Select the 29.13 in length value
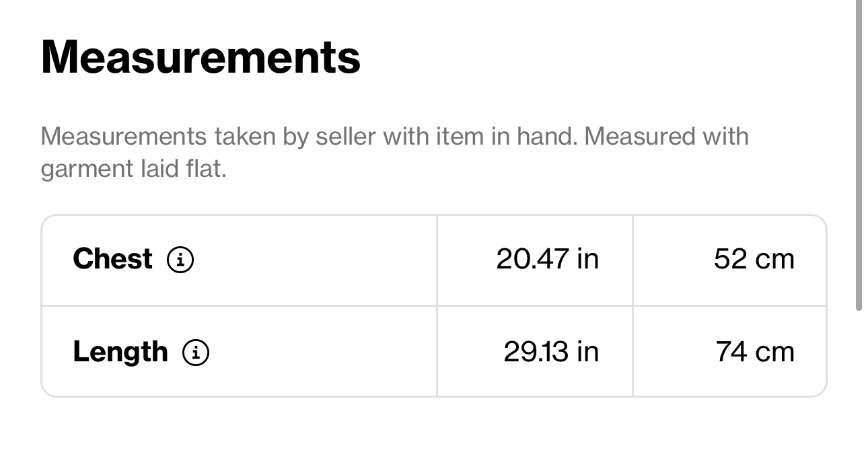This screenshot has width=868, height=471. [x=551, y=352]
